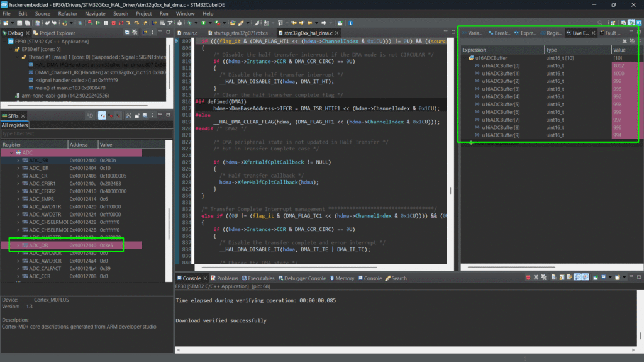Screen dimensions: 644x362
Task: Toggle the hex format button in SFRs toolbar
Action: [x=103, y=116]
